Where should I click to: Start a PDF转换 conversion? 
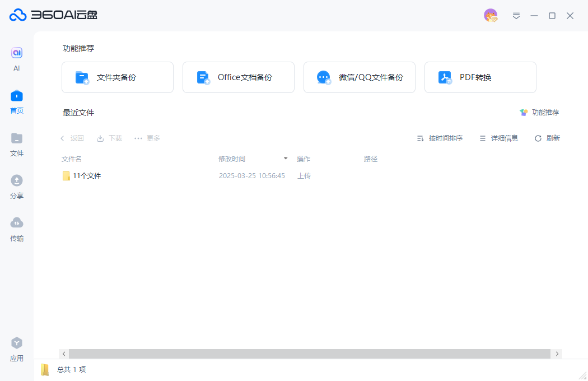[480, 77]
